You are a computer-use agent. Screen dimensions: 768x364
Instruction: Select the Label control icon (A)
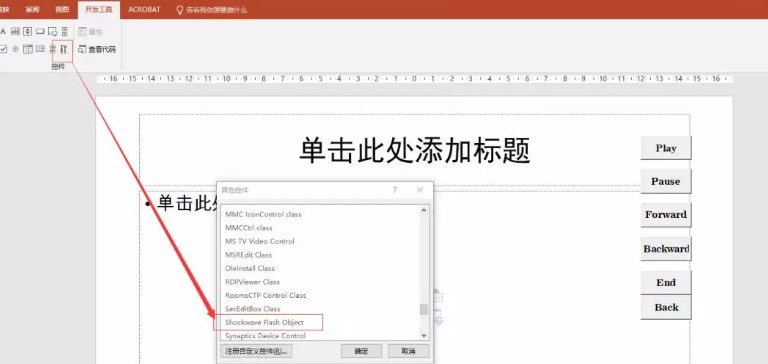coord(3,32)
